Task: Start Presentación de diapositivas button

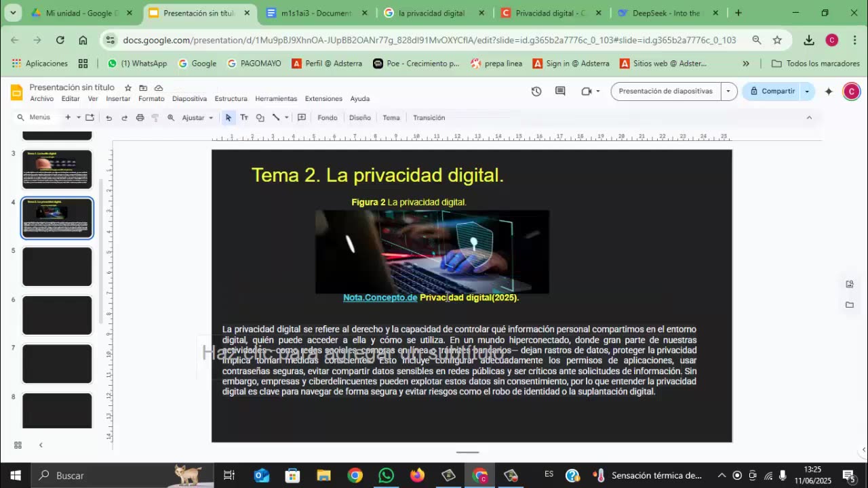Action: 666,91
